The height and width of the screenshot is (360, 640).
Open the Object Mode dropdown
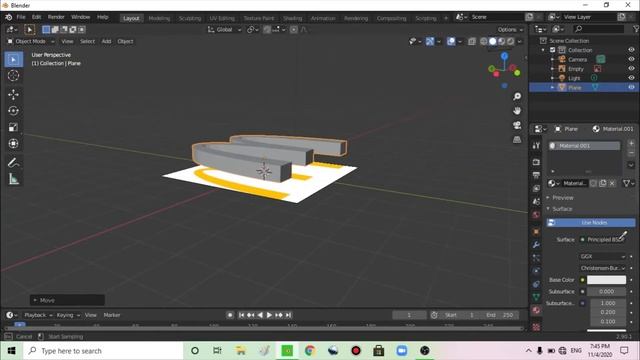pyautogui.click(x=31, y=41)
